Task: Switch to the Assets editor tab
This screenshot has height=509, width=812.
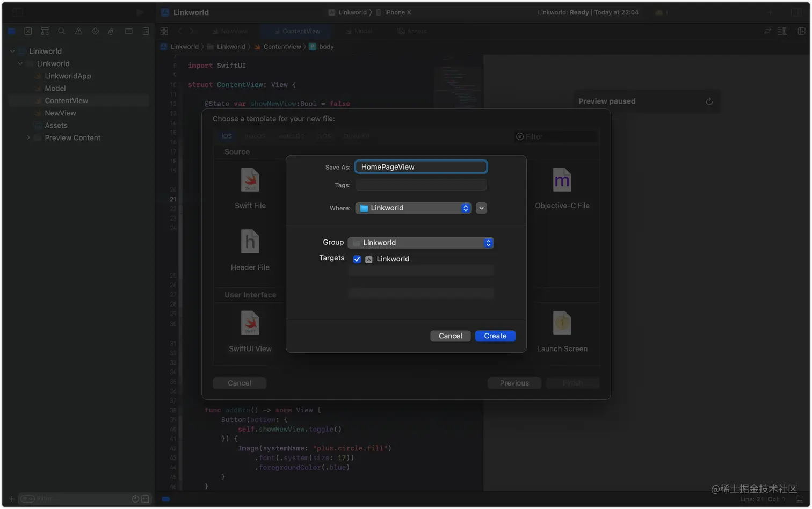Action: tap(412, 31)
